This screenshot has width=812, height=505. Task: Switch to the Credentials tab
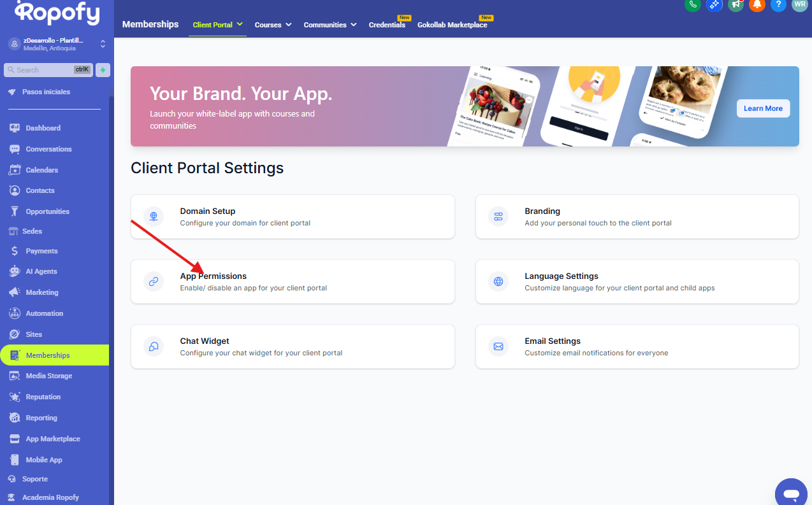coord(387,25)
